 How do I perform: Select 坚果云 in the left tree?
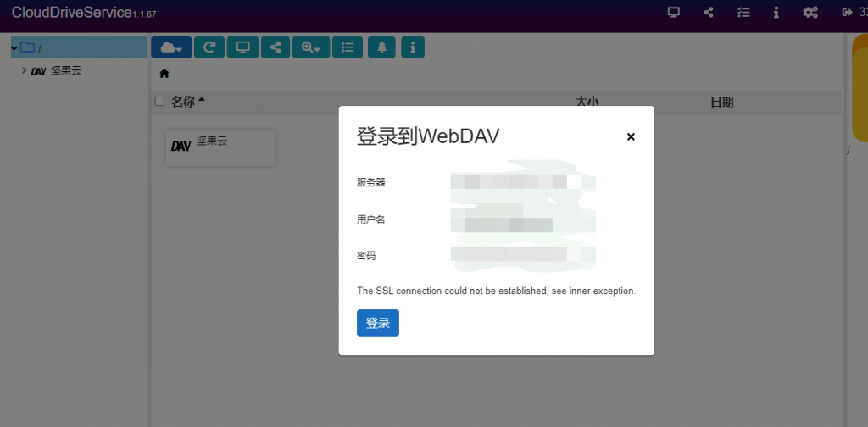(x=66, y=71)
